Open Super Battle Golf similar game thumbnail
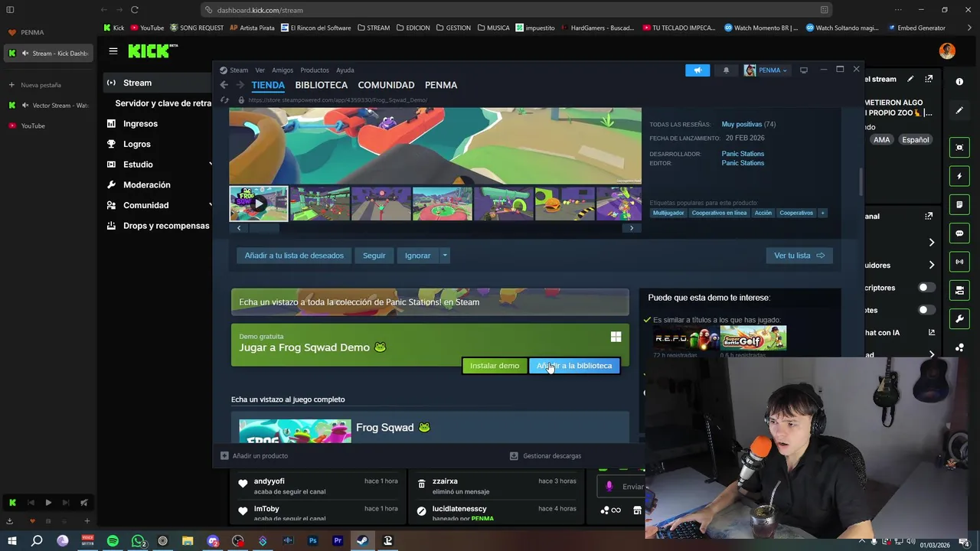 [x=753, y=338]
